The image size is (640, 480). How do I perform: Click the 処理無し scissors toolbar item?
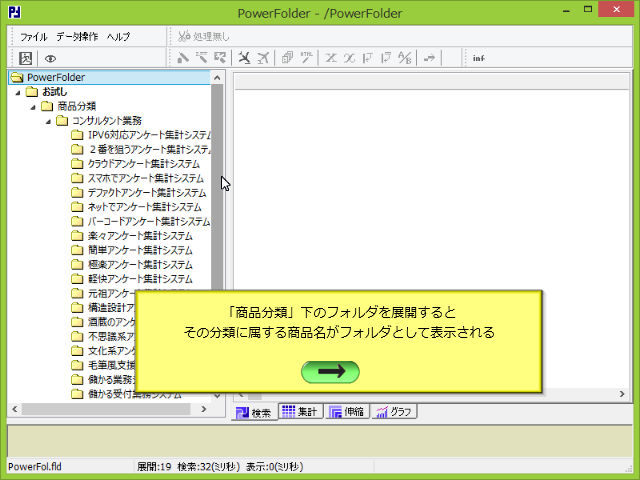[204, 36]
